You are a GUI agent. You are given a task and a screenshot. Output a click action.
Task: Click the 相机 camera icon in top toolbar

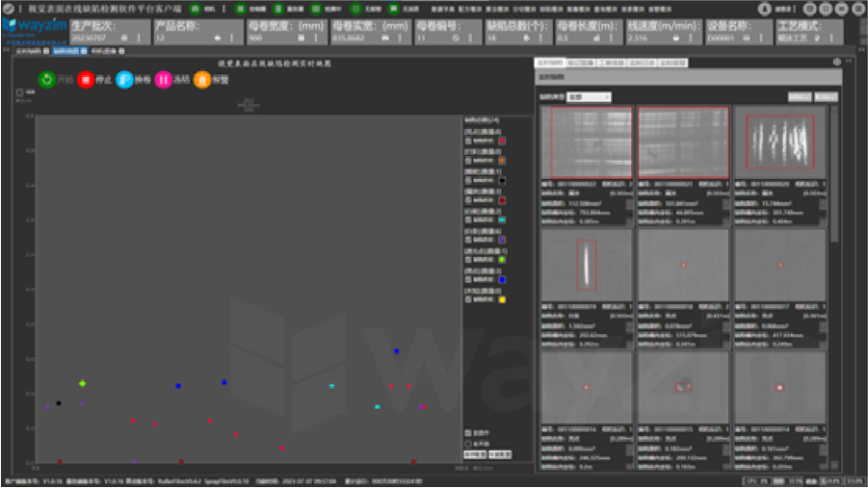(x=196, y=9)
